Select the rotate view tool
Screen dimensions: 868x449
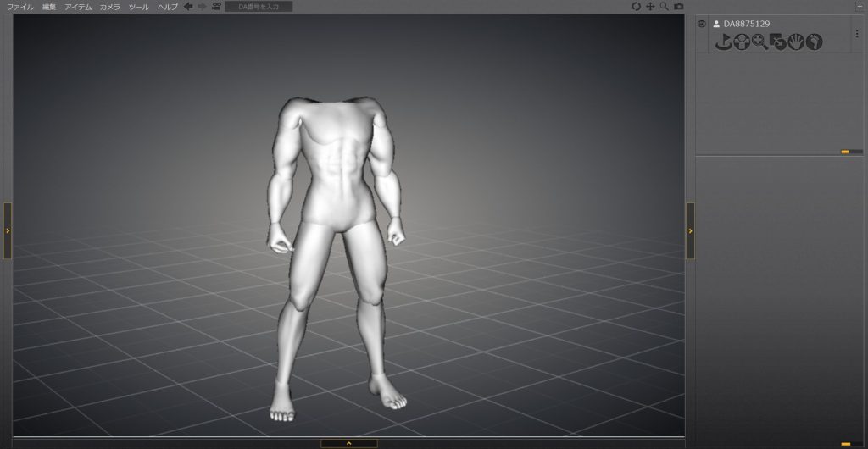click(x=637, y=6)
